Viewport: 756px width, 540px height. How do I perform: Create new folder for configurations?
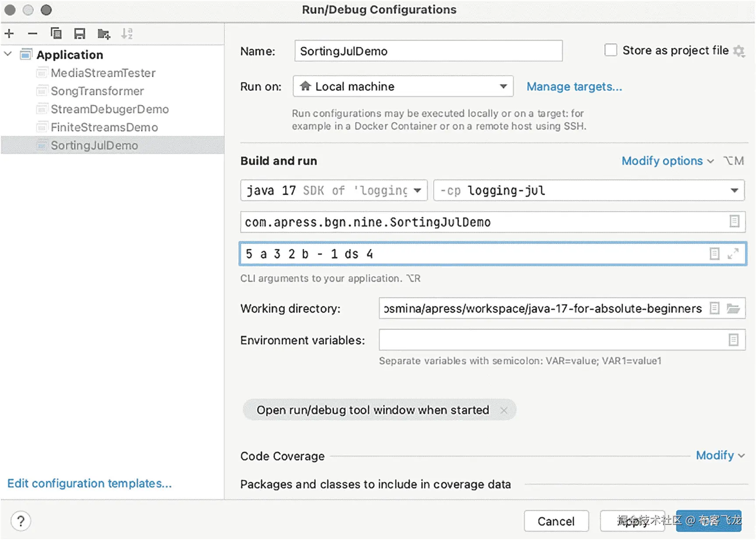coord(104,34)
